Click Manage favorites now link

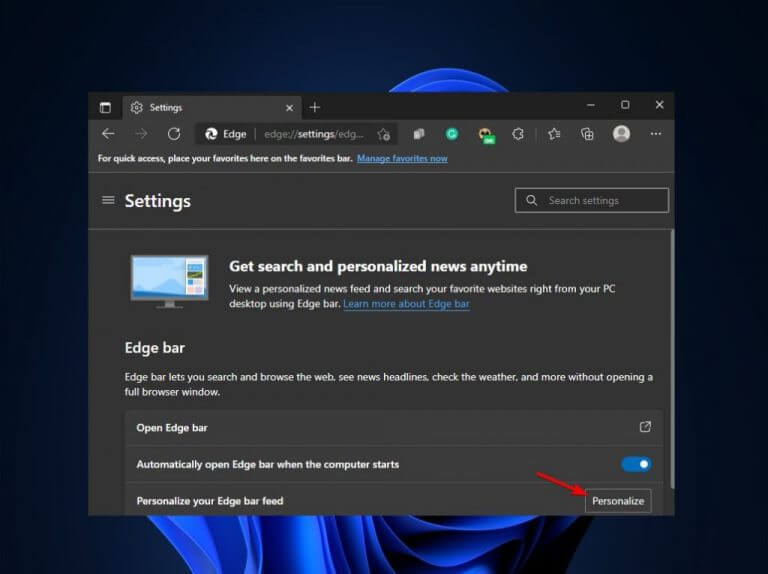tap(402, 158)
